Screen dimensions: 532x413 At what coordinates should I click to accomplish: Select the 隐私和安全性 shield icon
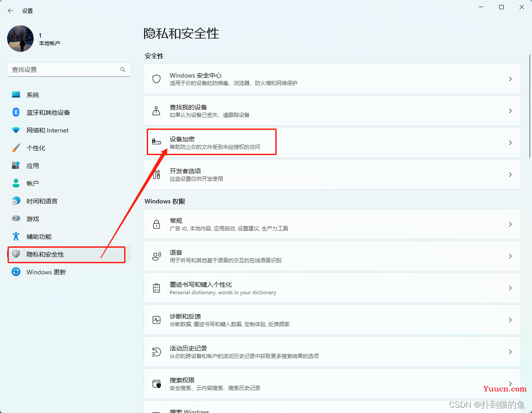(x=16, y=254)
